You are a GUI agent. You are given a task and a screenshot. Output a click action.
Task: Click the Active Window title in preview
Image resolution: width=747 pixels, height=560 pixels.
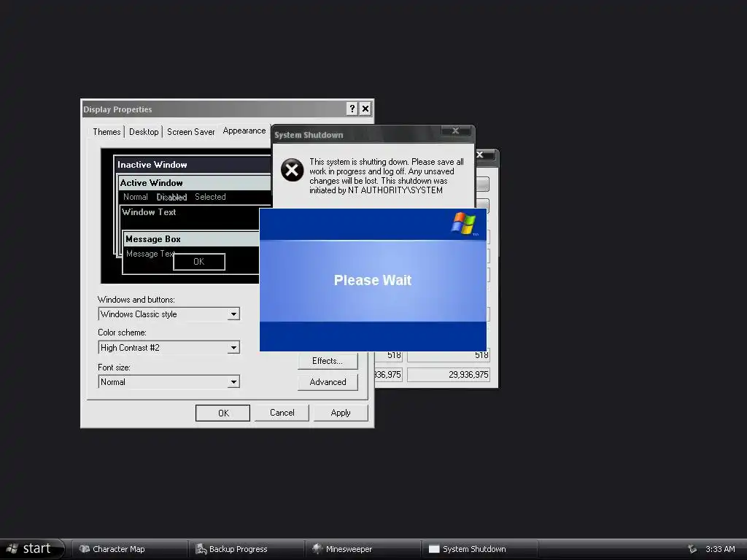tap(152, 183)
